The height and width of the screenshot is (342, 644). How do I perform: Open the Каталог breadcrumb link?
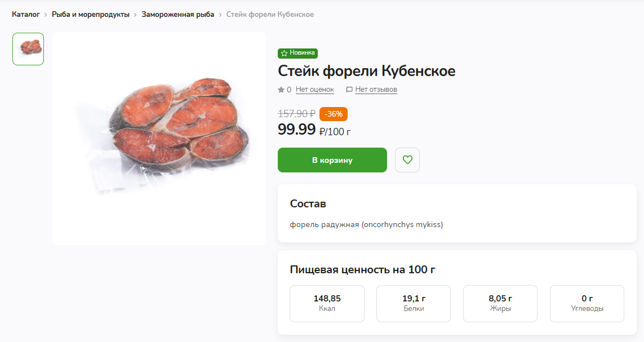click(26, 15)
